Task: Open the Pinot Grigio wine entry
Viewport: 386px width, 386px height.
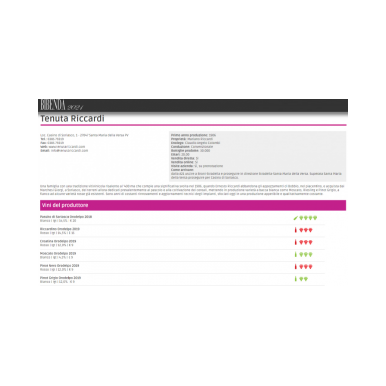Action: tap(60, 278)
